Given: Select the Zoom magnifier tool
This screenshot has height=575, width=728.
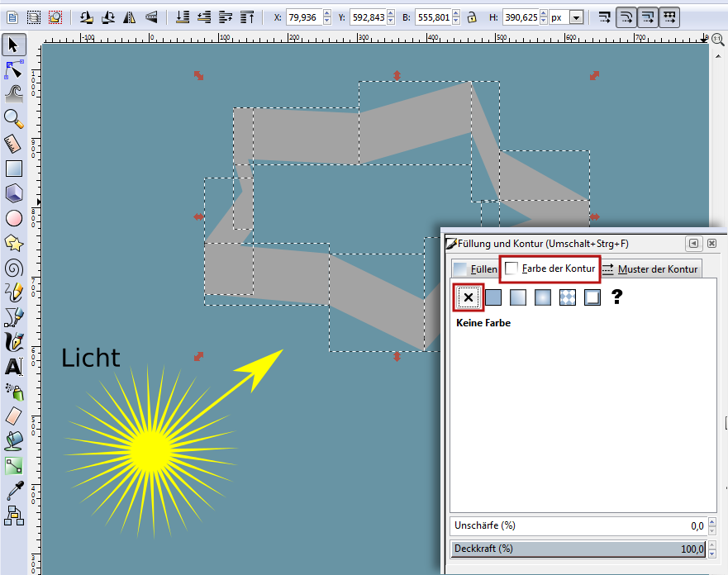Looking at the screenshot, I should pyautogui.click(x=13, y=118).
